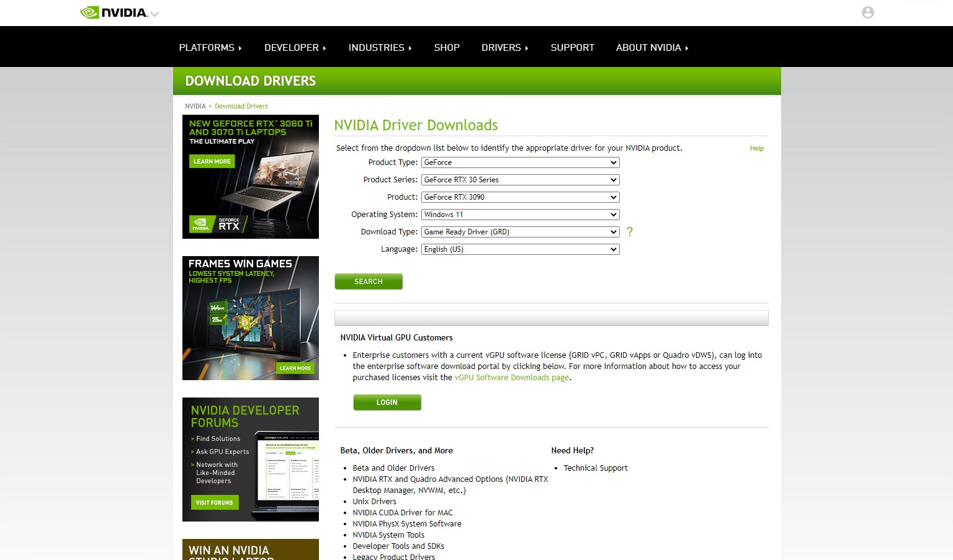Open the user account profile icon
Image resolution: width=953 pixels, height=560 pixels.
coord(868,12)
